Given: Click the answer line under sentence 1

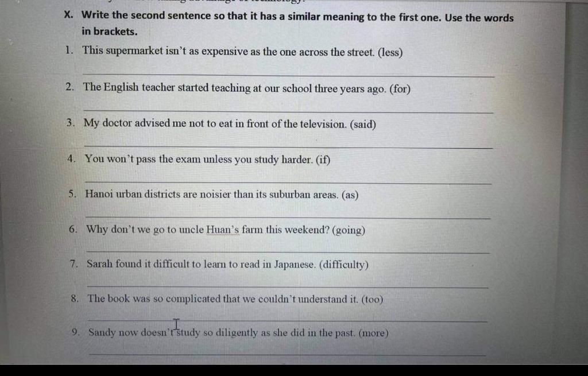Looking at the screenshot, I should click(x=288, y=74).
